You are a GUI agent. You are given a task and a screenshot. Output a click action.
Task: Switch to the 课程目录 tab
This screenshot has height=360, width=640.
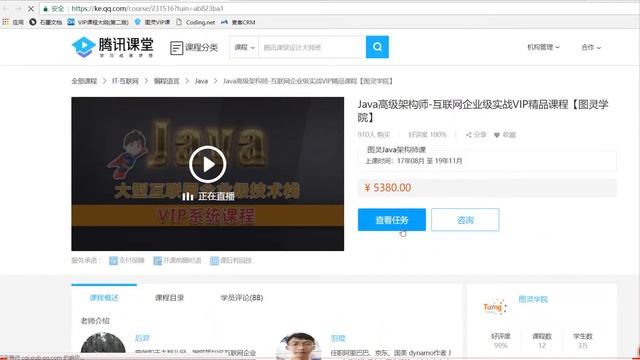pos(169,298)
